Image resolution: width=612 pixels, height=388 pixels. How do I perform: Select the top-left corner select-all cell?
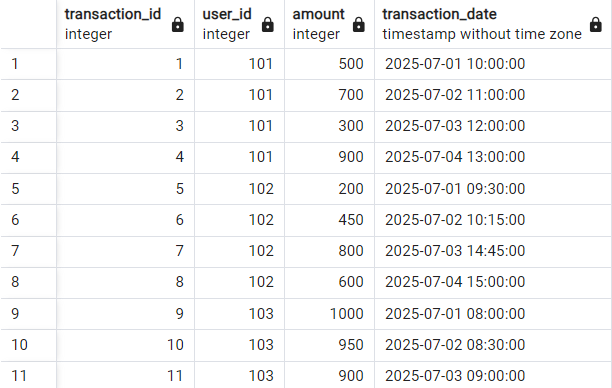coord(28,24)
